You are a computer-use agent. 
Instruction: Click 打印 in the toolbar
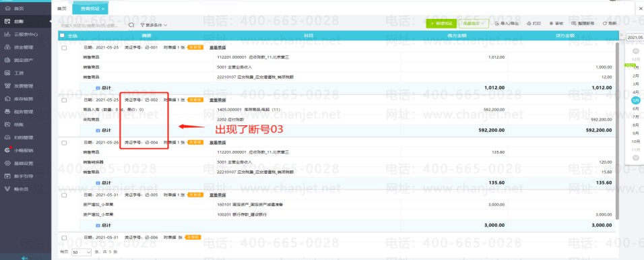tap(534, 24)
